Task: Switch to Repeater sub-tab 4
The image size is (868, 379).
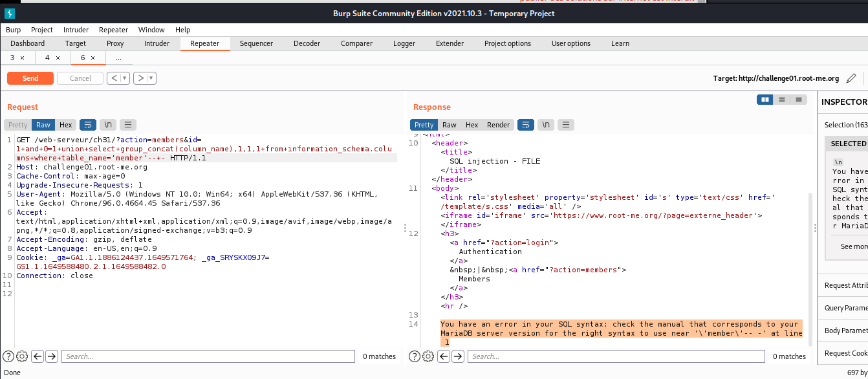Action: [x=47, y=58]
